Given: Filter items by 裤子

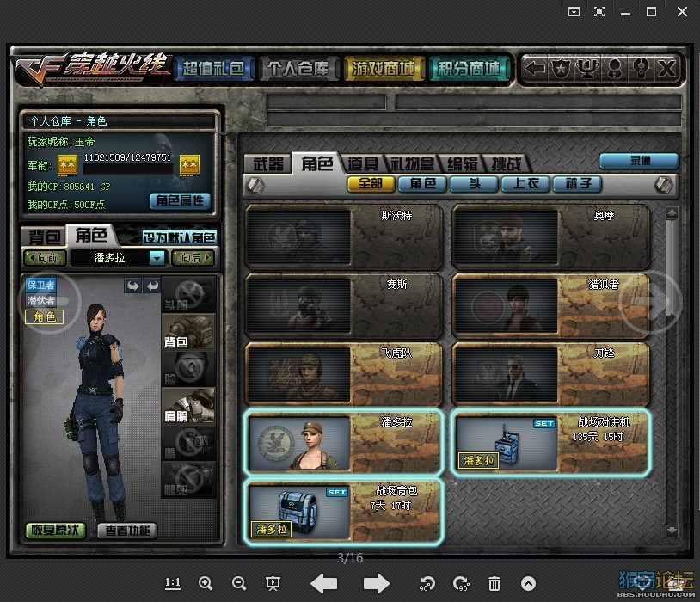Looking at the screenshot, I should tap(577, 184).
